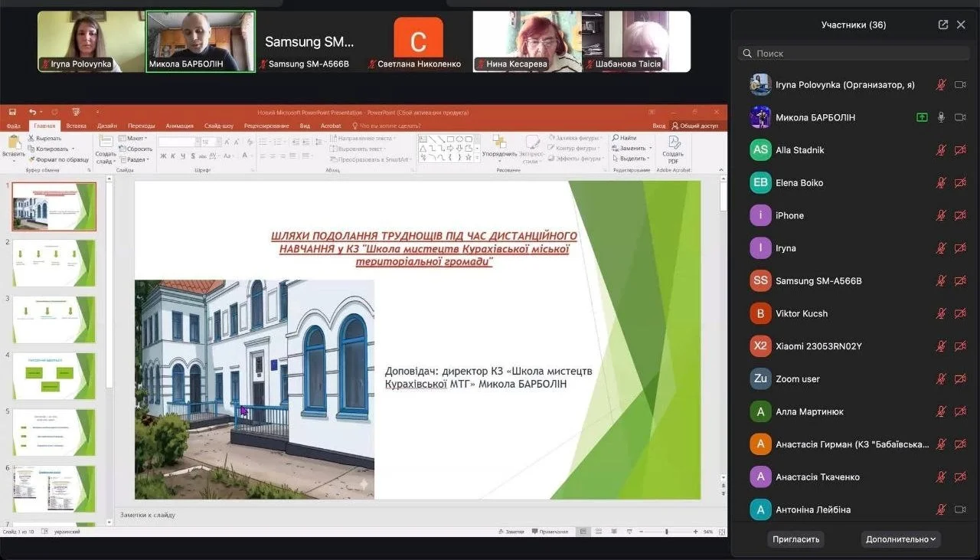Click the Save icon in PowerPoint title bar

[x=11, y=112]
